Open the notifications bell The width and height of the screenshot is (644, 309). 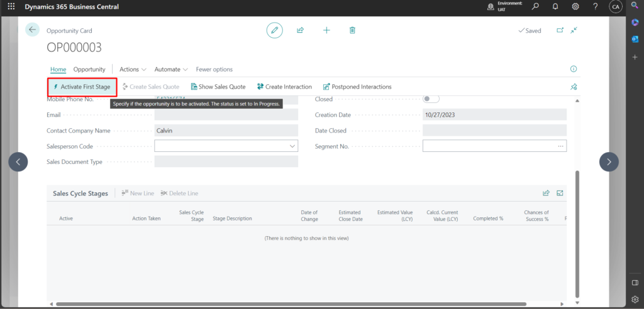pyautogui.click(x=555, y=6)
